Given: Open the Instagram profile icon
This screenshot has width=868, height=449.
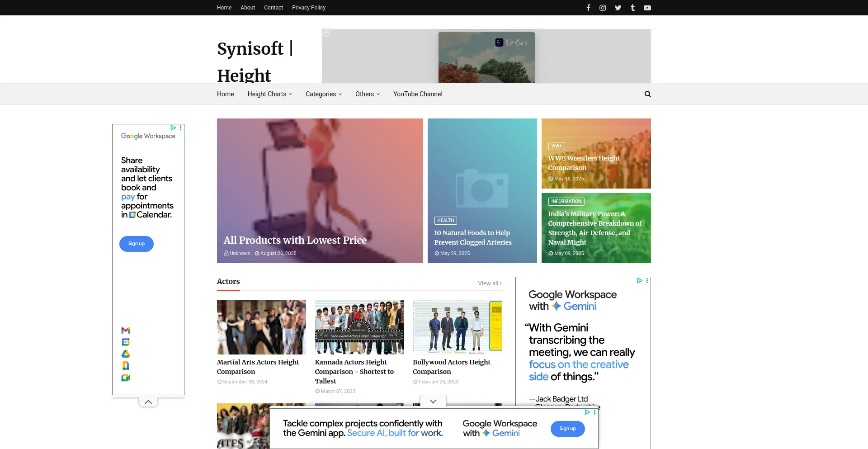Looking at the screenshot, I should 603,8.
